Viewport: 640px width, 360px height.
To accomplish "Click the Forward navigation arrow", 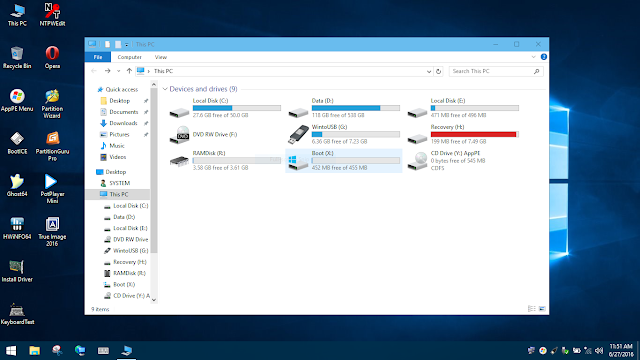I will click(107, 71).
